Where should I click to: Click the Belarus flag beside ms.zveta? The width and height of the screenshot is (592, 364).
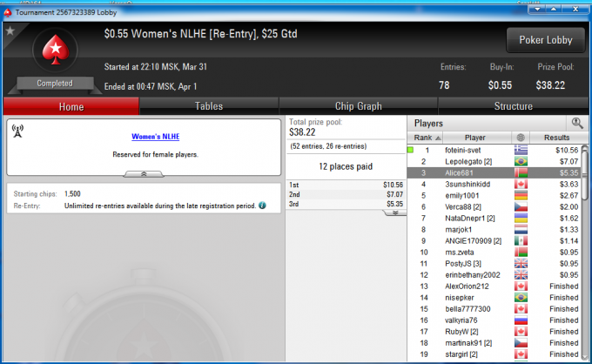(x=521, y=253)
